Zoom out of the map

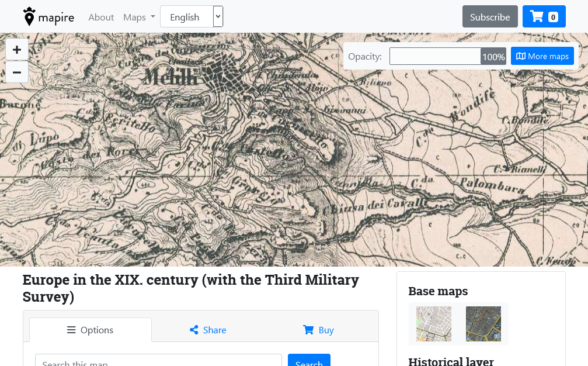(x=17, y=72)
